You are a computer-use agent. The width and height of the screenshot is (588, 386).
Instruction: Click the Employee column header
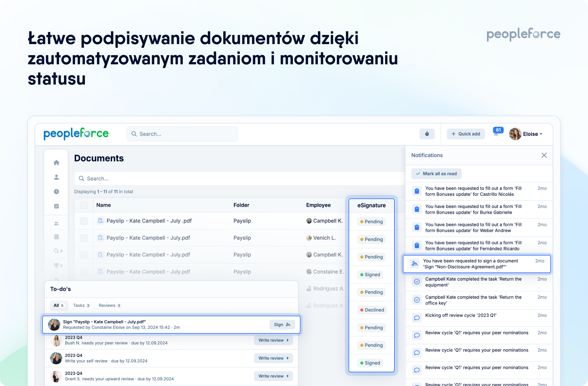pyautogui.click(x=318, y=205)
